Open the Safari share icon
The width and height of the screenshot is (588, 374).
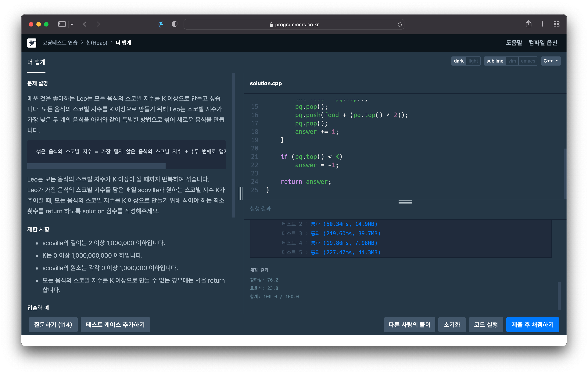[x=528, y=24]
